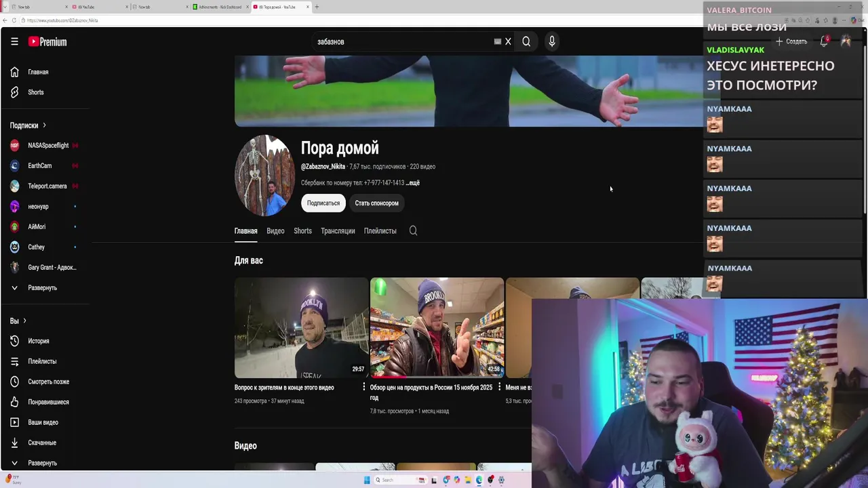Open video title Обзор цен на продукты
The width and height of the screenshot is (868, 488).
click(x=431, y=392)
